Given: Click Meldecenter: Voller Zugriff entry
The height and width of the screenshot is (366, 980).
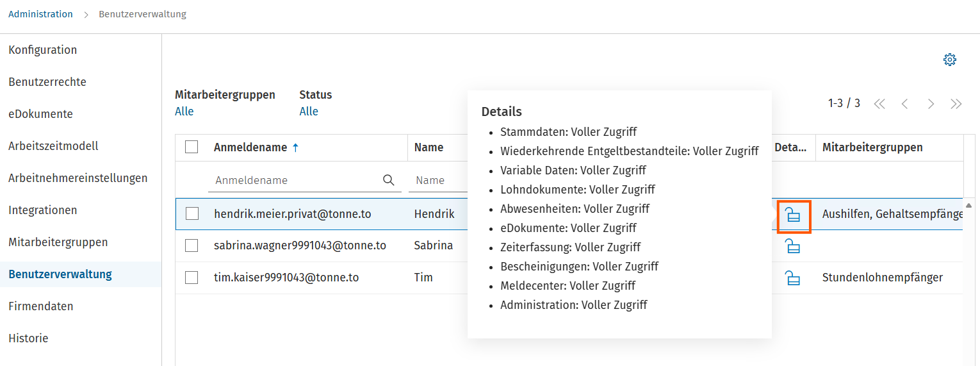Looking at the screenshot, I should [568, 286].
